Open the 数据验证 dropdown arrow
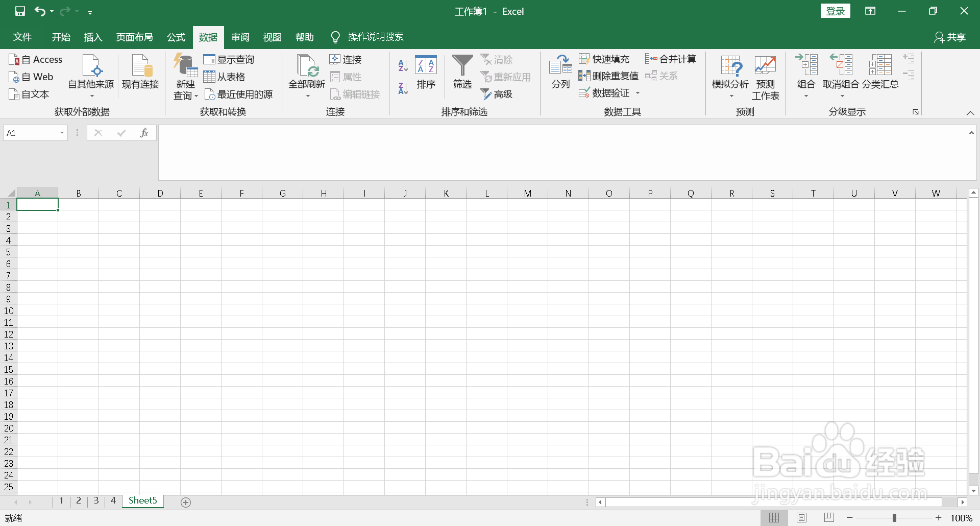 (x=639, y=93)
